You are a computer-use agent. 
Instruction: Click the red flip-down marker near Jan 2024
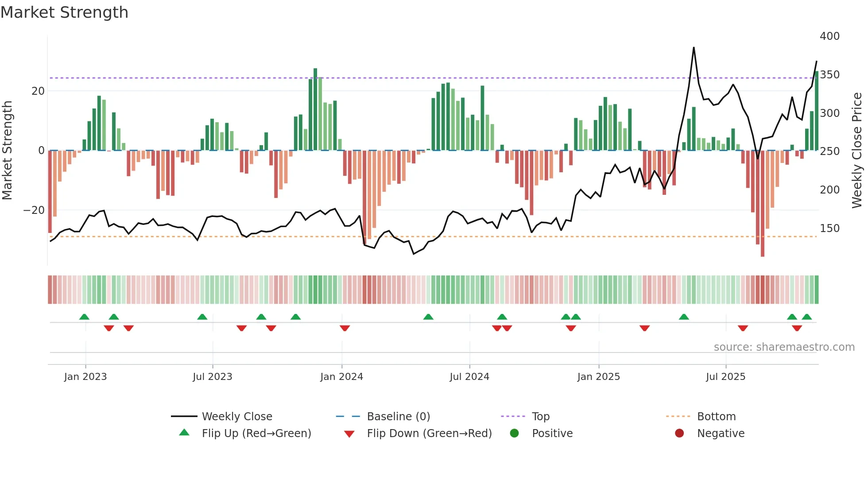click(345, 328)
